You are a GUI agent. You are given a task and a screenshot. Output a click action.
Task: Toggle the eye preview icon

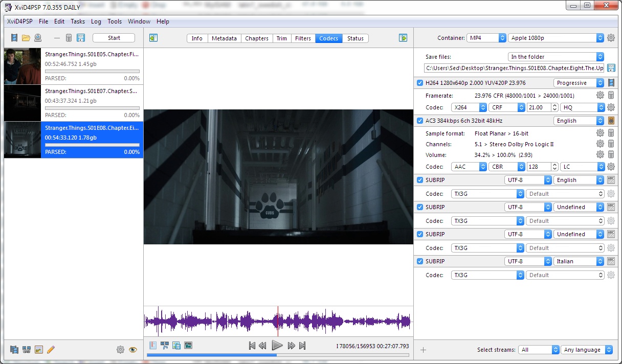[133, 350]
